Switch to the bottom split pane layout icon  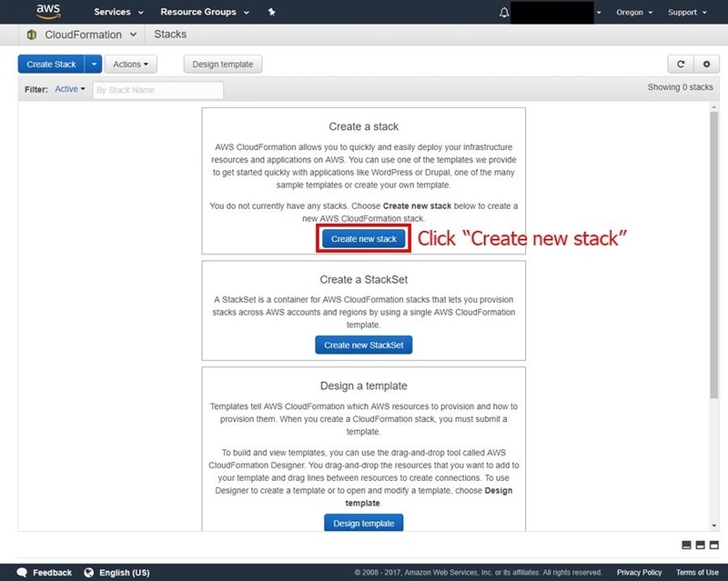pos(686,545)
